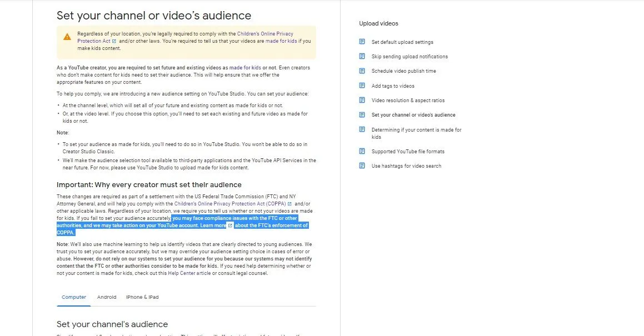Open Schedule video publish time article
The width and height of the screenshot is (644, 336).
[404, 71]
